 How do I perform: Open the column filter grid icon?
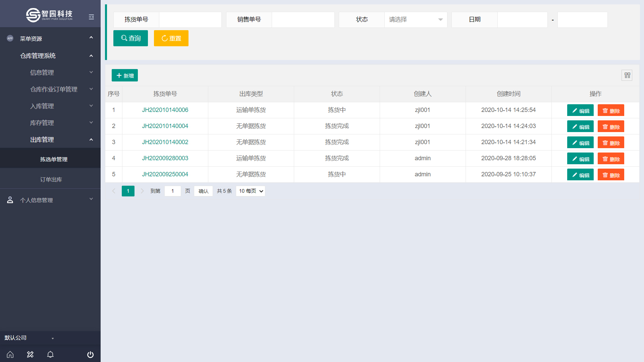[627, 75]
